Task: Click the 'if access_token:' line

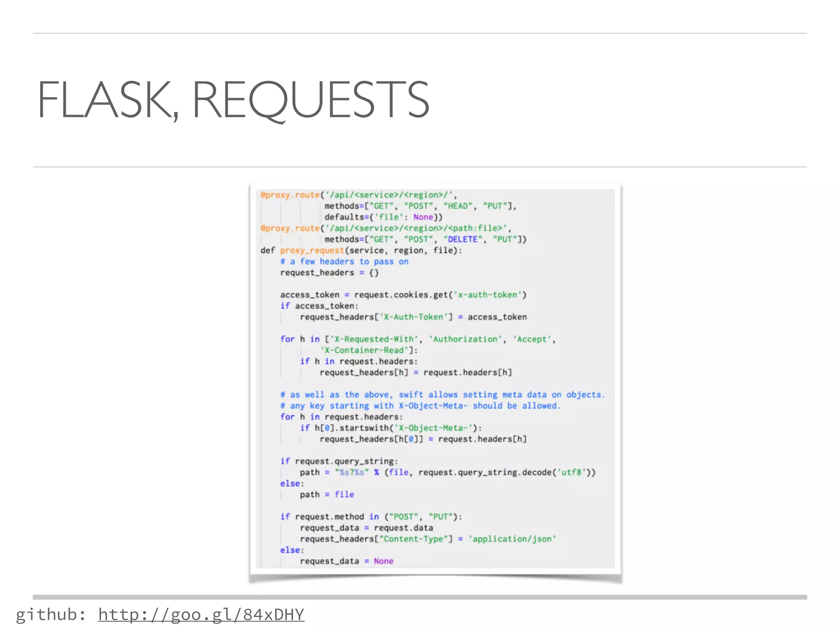Action: point(319,306)
